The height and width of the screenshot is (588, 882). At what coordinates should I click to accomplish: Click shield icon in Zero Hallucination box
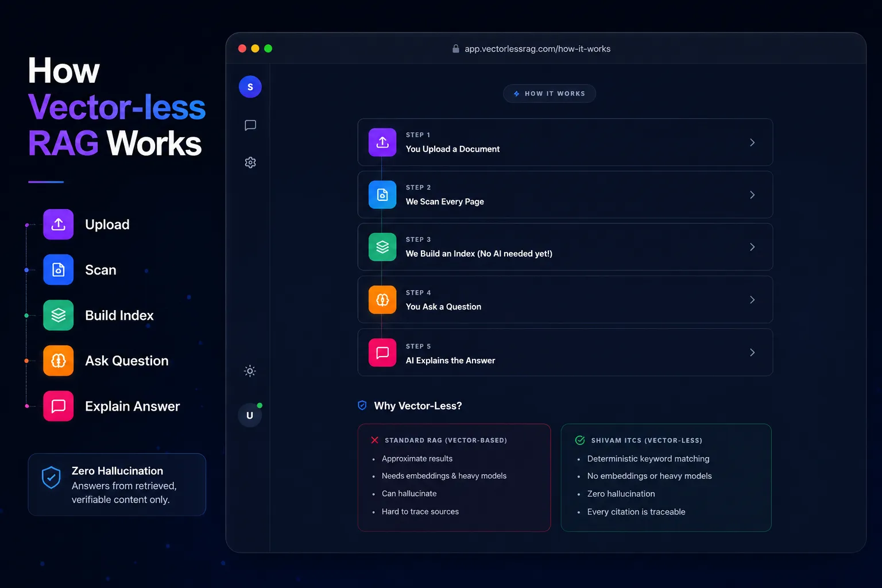51,478
